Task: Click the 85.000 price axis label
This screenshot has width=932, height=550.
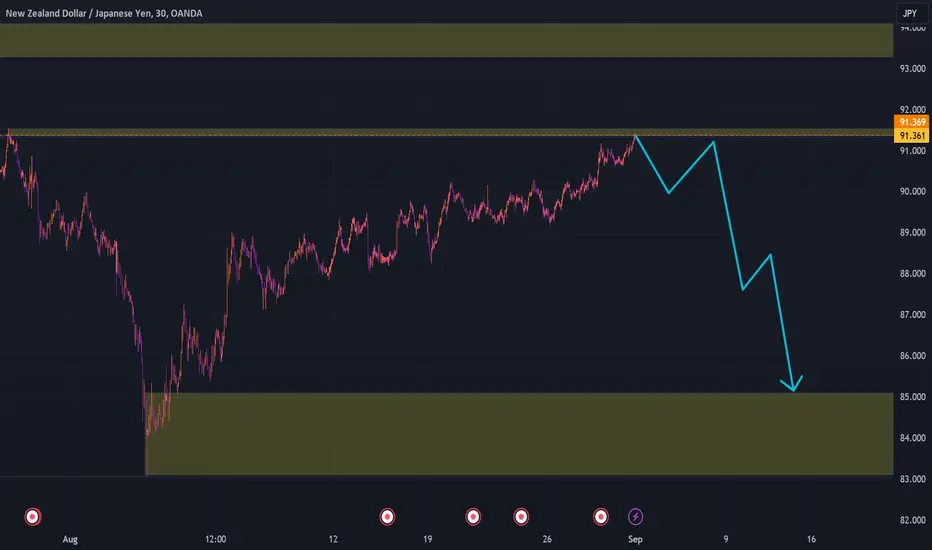Action: coord(912,397)
